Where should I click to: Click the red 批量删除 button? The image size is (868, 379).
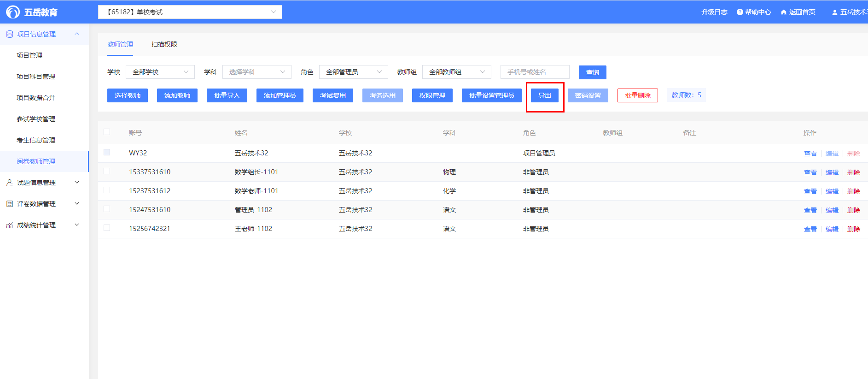(638, 95)
